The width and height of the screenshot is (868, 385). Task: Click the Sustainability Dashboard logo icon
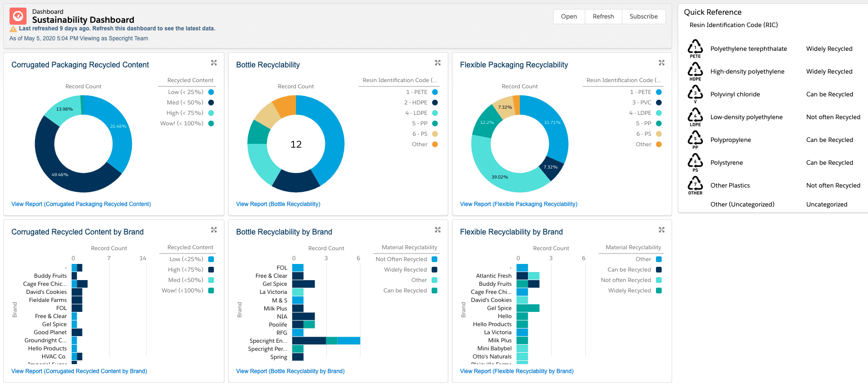(18, 16)
